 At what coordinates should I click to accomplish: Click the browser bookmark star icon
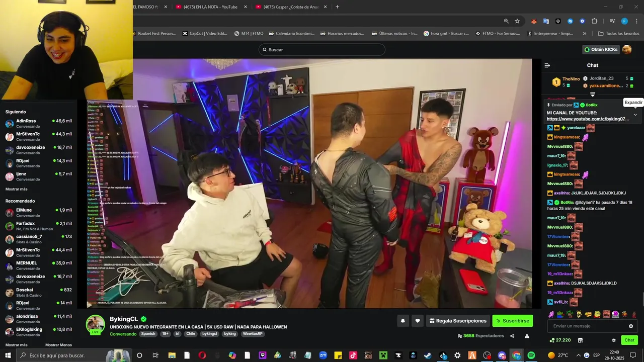coord(517,21)
